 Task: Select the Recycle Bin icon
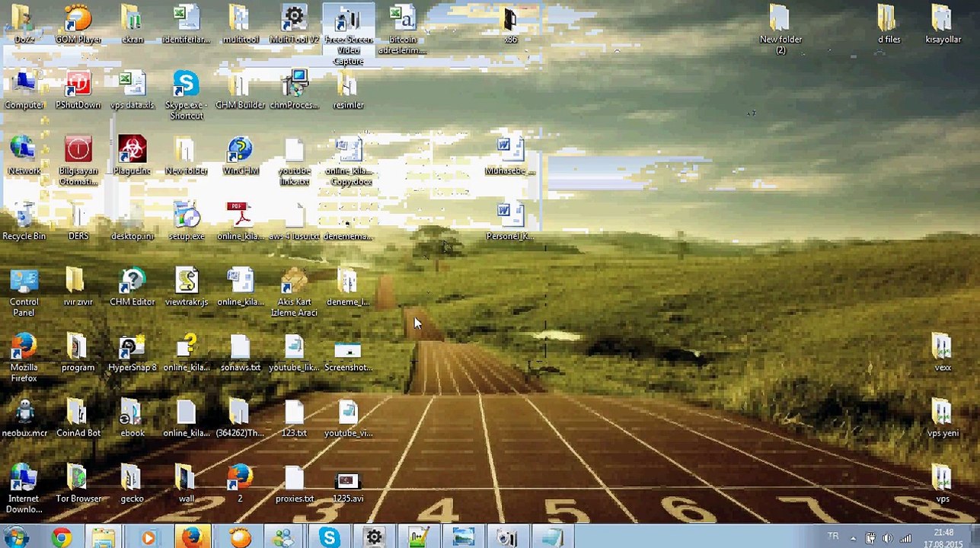24,221
